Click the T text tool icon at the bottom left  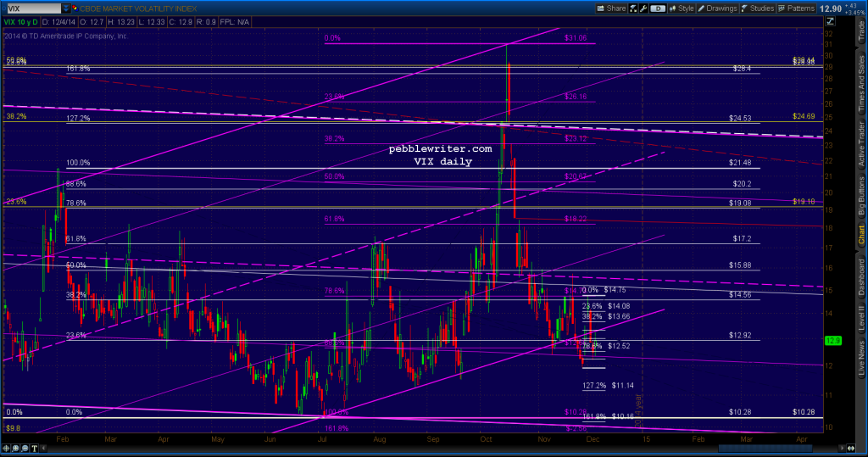[34, 449]
